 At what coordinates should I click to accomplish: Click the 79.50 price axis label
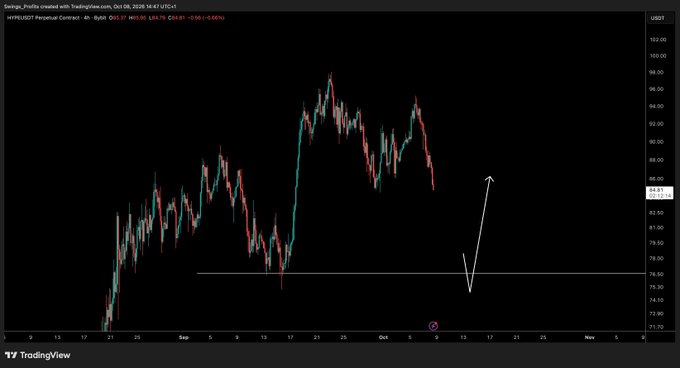[x=657, y=243]
